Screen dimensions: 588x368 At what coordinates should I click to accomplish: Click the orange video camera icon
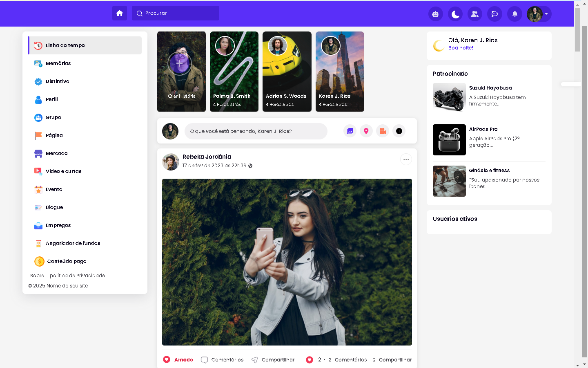pos(383,131)
